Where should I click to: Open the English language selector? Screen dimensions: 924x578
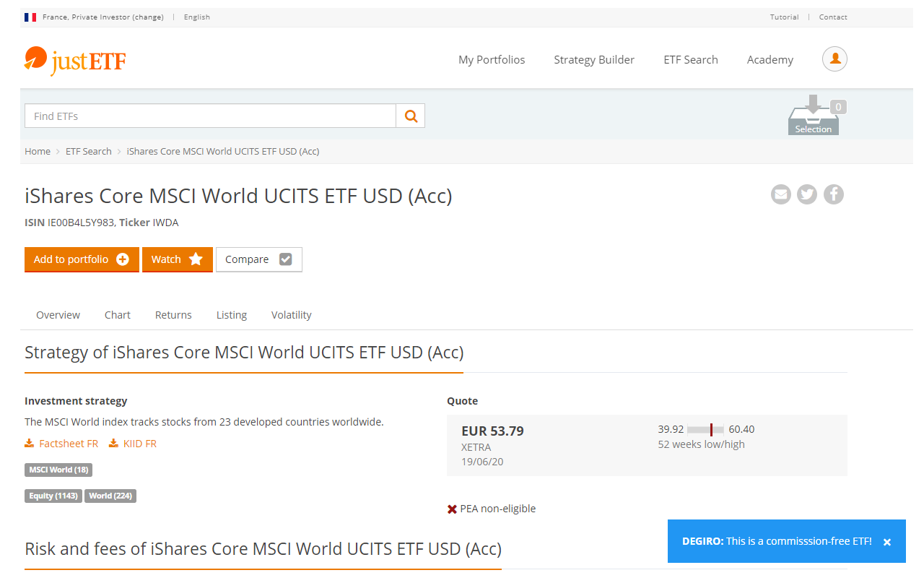[x=197, y=17]
